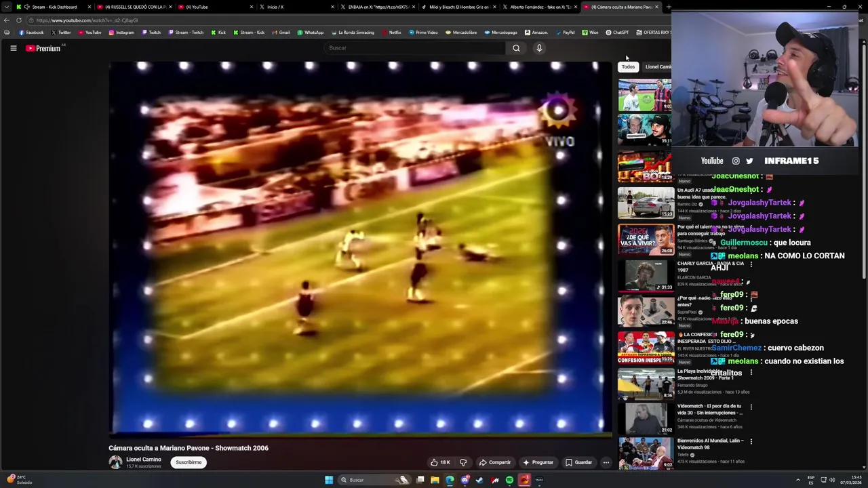Open the Netflix bookmark

pos(391,33)
